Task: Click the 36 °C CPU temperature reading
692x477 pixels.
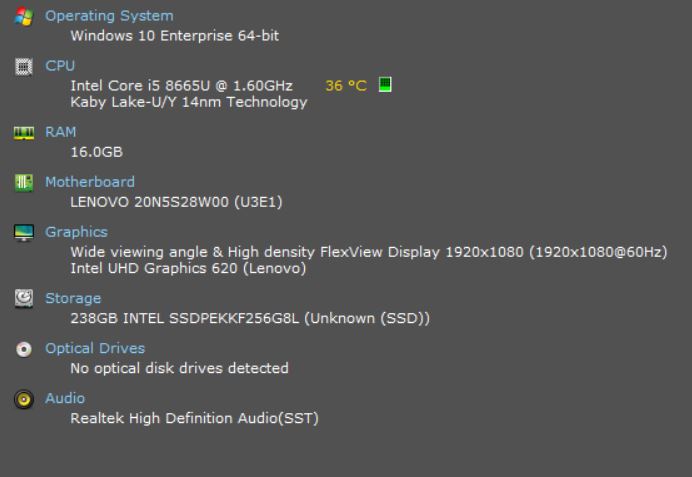Action: pyautogui.click(x=346, y=86)
